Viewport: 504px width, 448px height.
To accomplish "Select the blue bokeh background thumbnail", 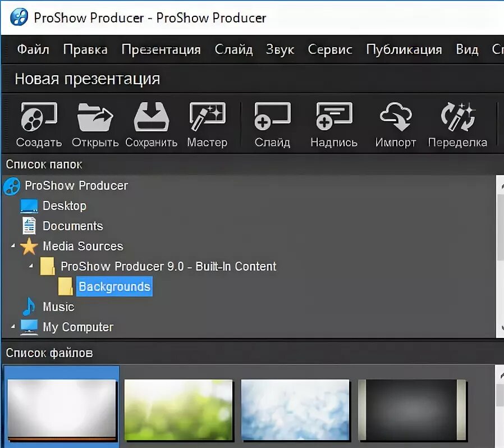I will tap(295, 409).
